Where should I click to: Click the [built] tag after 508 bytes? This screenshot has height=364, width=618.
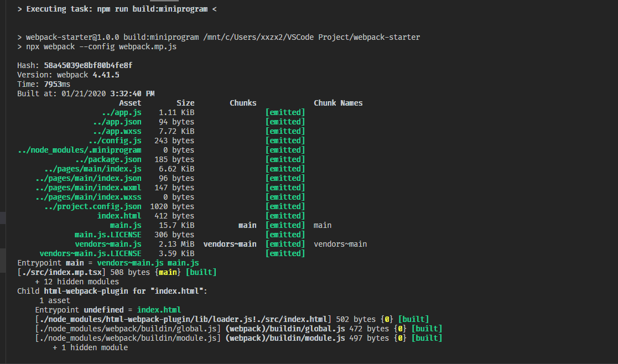point(201,273)
